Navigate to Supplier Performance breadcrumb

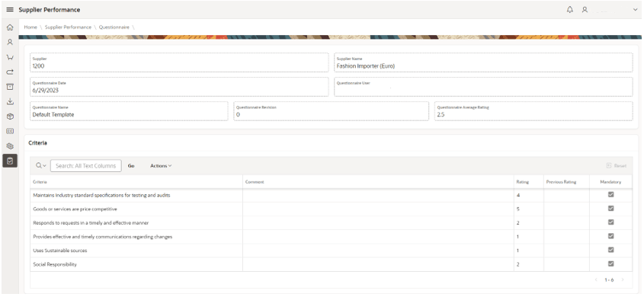click(x=68, y=27)
